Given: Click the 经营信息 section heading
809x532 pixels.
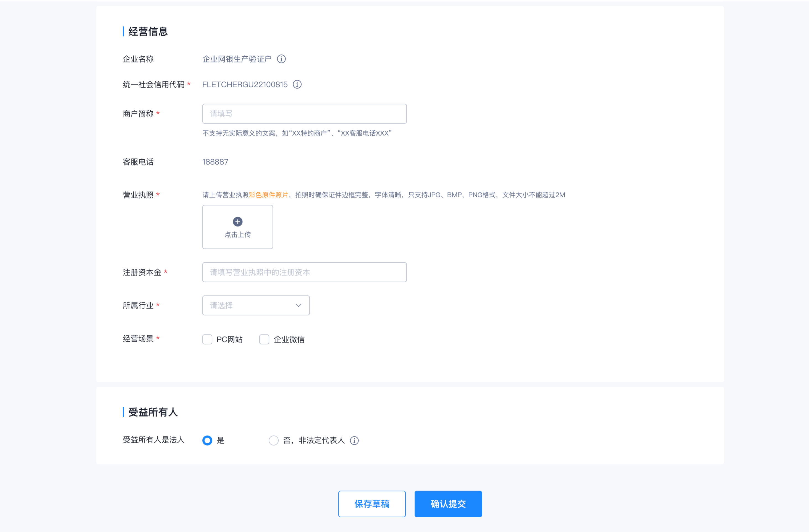Looking at the screenshot, I should [x=148, y=31].
